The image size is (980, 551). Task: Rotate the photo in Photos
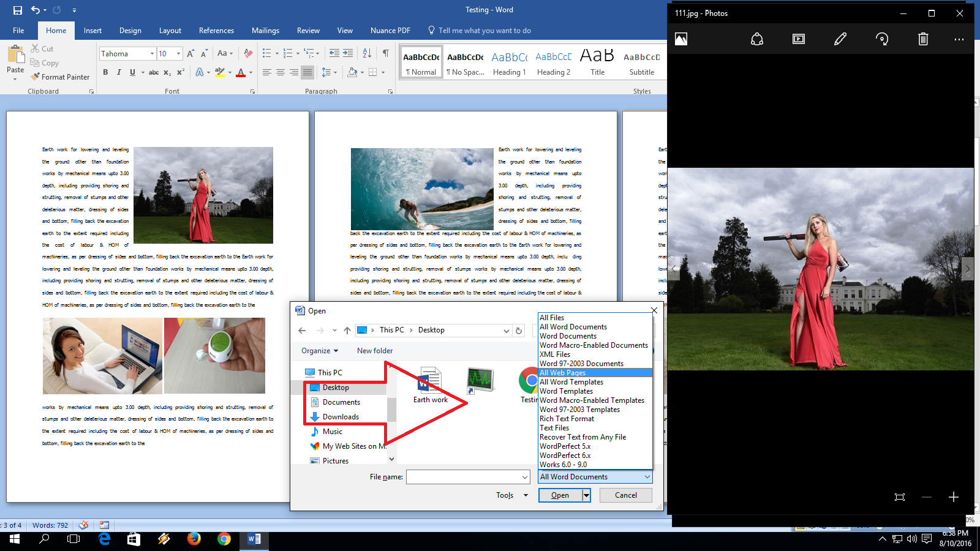tap(881, 39)
